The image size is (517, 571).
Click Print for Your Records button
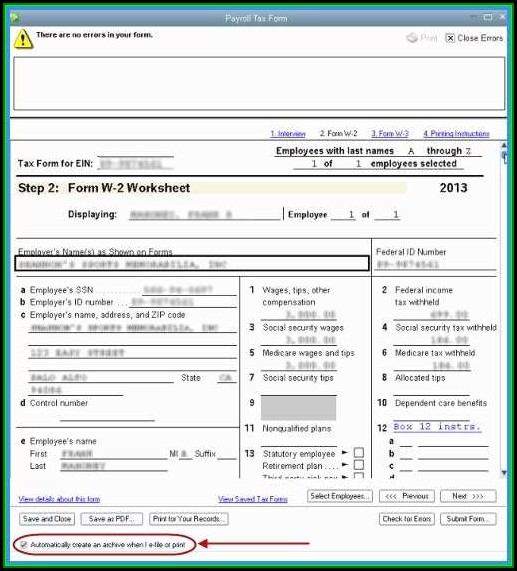pos(189,519)
